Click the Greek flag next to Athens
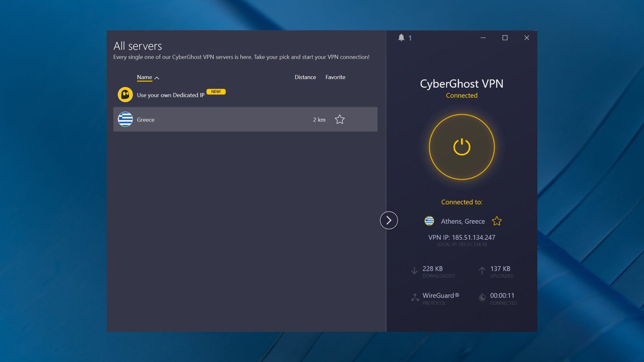The image size is (644, 362). pyautogui.click(x=429, y=221)
